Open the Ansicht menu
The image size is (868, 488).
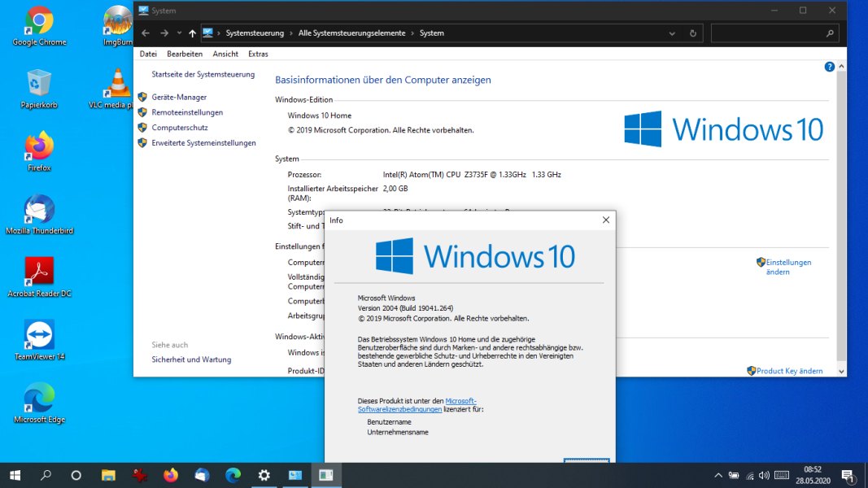(x=225, y=54)
